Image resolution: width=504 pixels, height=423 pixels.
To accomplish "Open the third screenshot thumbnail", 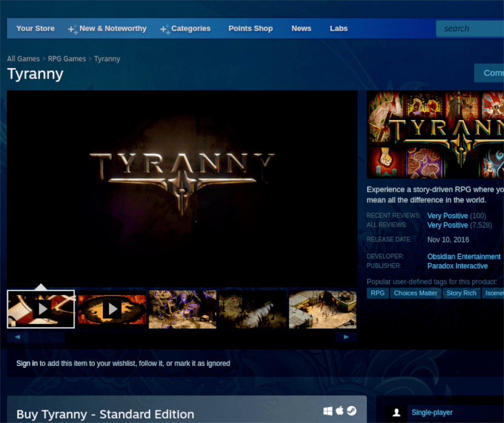I will [x=182, y=309].
